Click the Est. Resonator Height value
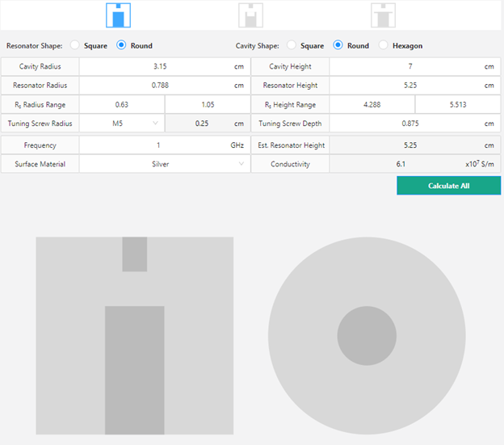 pyautogui.click(x=414, y=145)
